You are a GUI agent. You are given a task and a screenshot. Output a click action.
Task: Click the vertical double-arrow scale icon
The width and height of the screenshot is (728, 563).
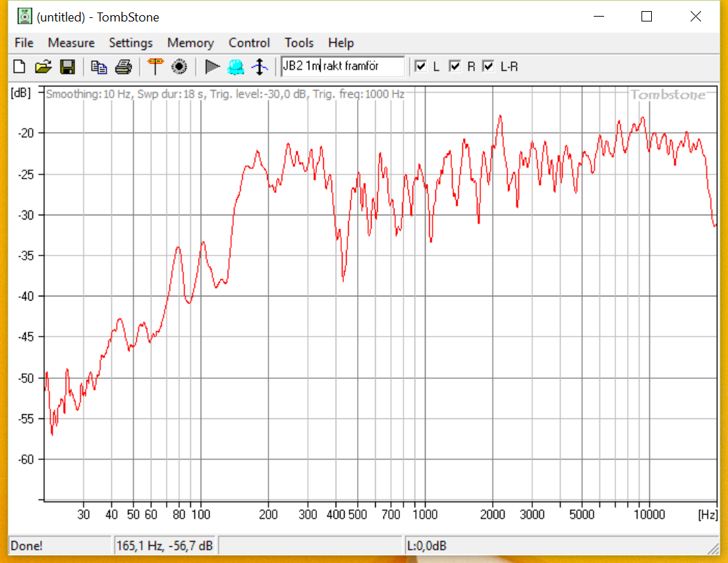[260, 67]
